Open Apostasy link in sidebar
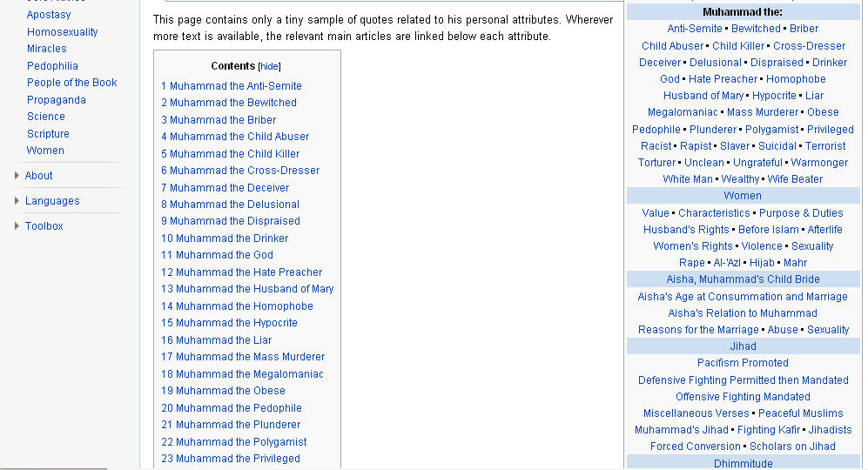The height and width of the screenshot is (470, 868). [49, 15]
